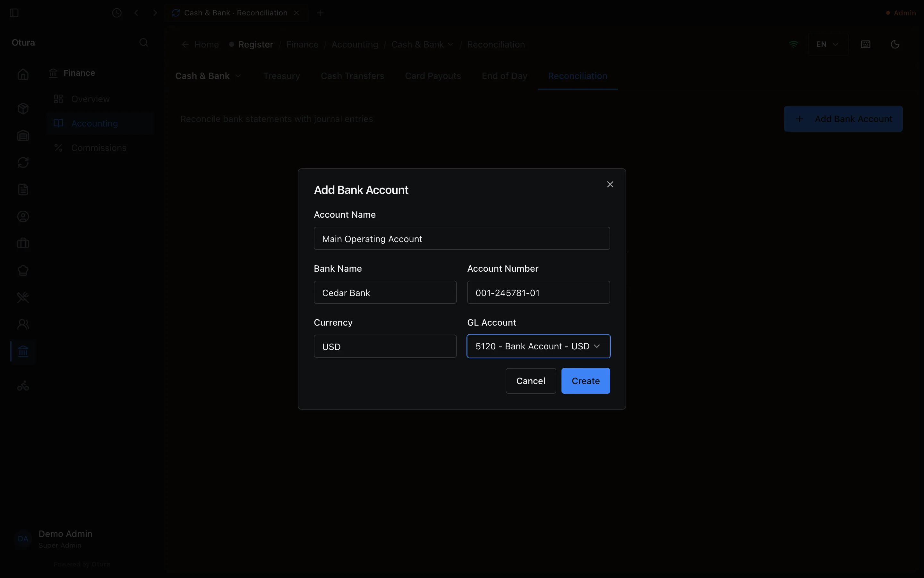Close the Add Bank Account dialog
Image resolution: width=924 pixels, height=578 pixels.
(x=610, y=184)
